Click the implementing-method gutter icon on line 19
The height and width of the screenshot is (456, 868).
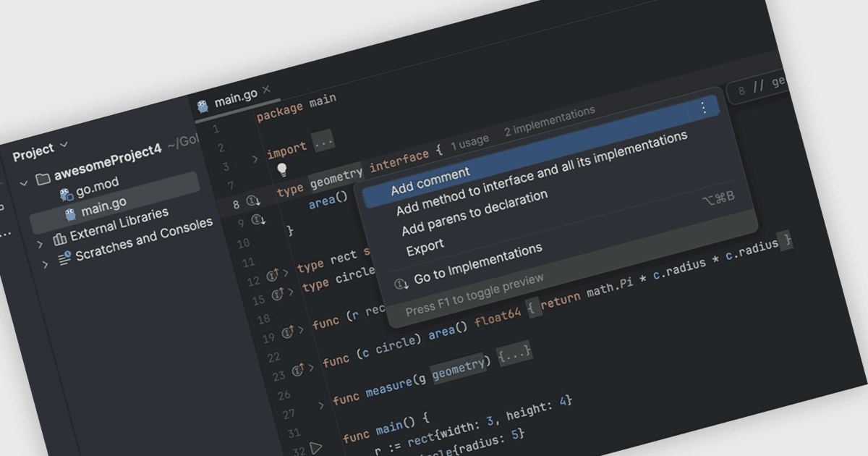tap(287, 332)
